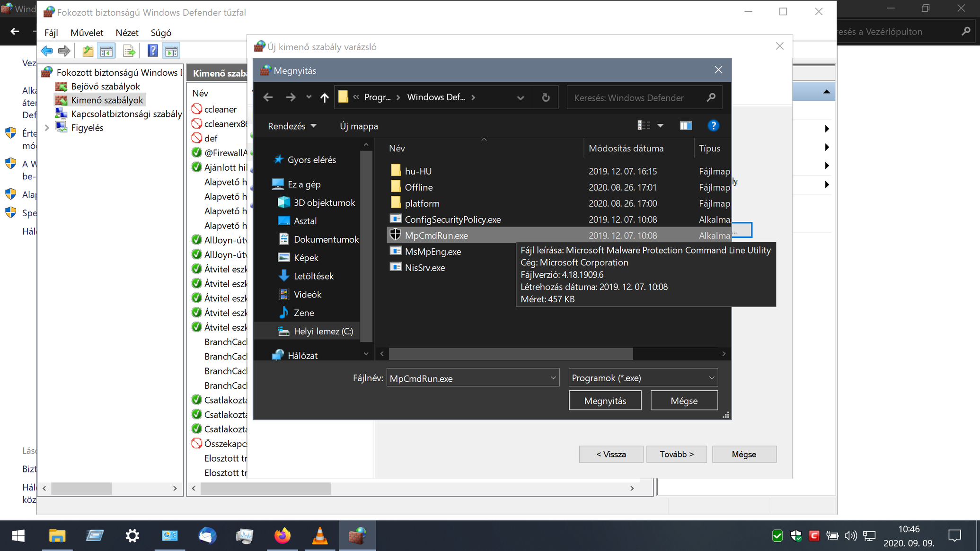980x551 pixels.
Task: Click the Export list toolbar icon
Action: pyautogui.click(x=129, y=51)
